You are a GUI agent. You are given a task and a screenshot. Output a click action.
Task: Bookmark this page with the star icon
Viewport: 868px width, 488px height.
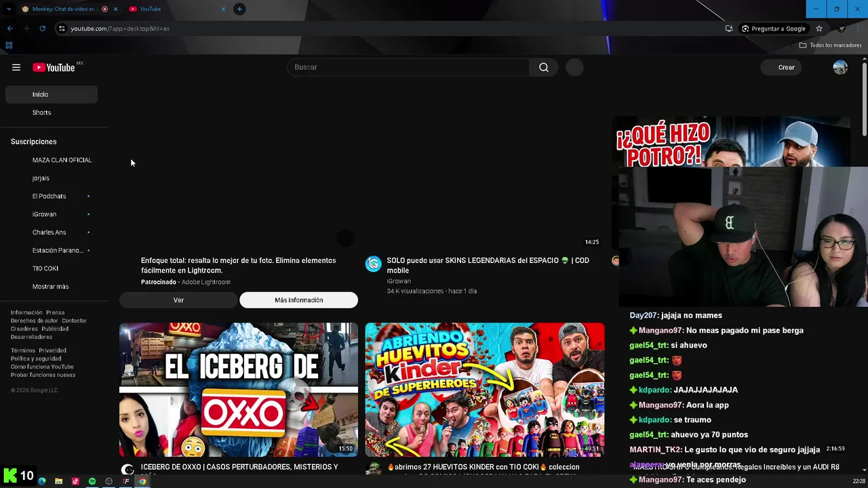[819, 28]
